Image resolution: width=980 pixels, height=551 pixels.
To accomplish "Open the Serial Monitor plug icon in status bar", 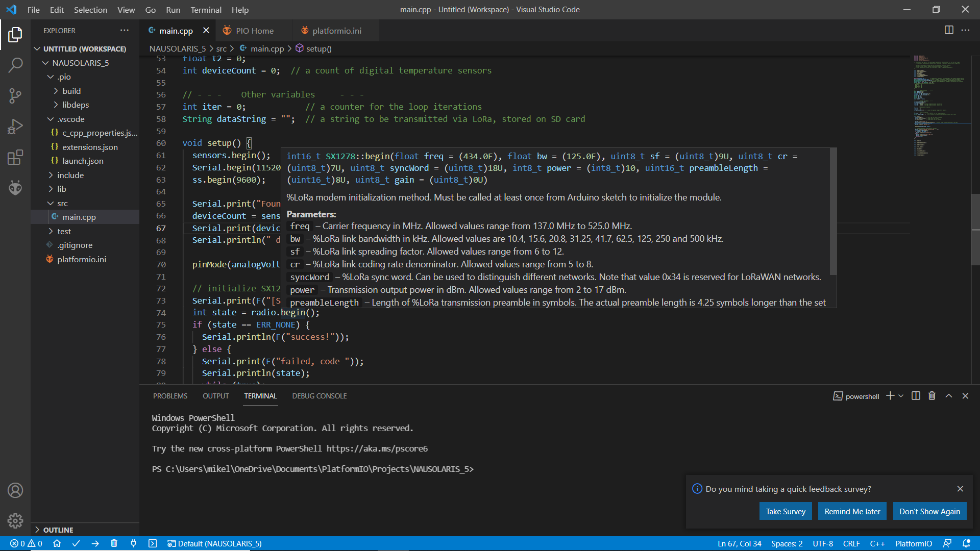I will 133,543.
